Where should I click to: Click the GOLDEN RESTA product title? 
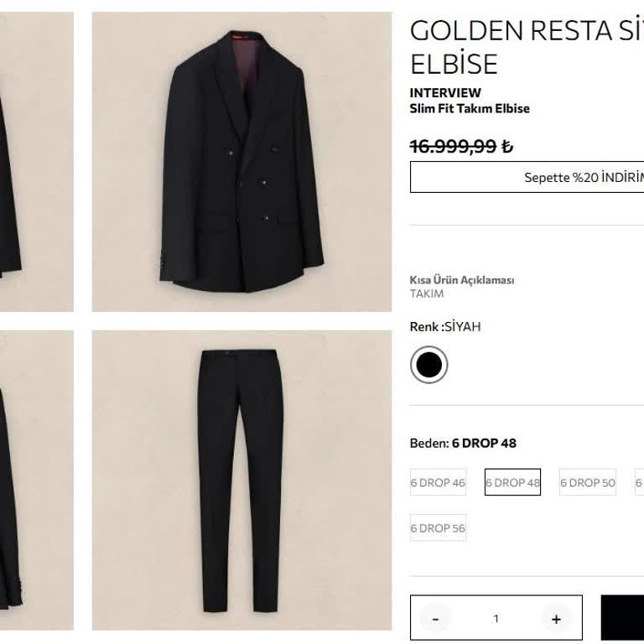click(x=525, y=47)
